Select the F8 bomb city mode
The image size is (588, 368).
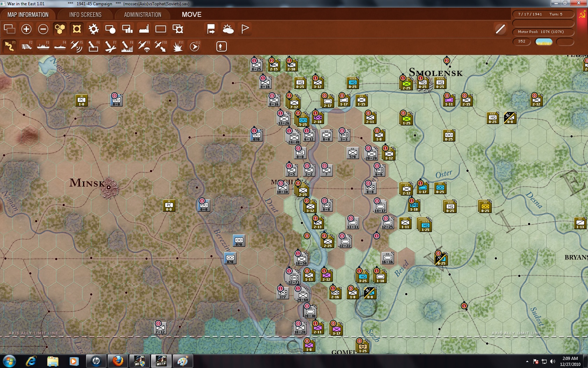[x=127, y=46]
